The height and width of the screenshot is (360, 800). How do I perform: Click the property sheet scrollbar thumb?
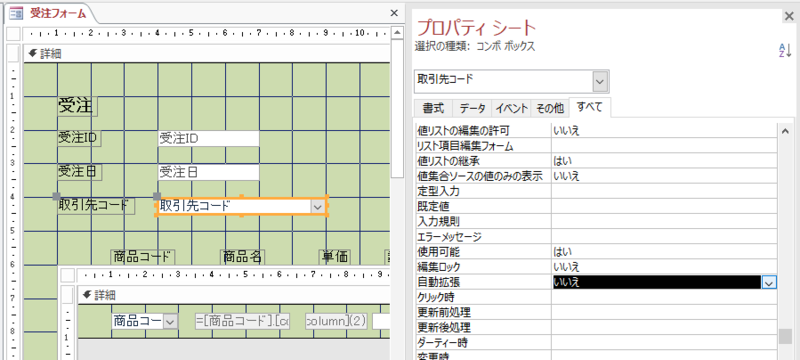coord(785,336)
